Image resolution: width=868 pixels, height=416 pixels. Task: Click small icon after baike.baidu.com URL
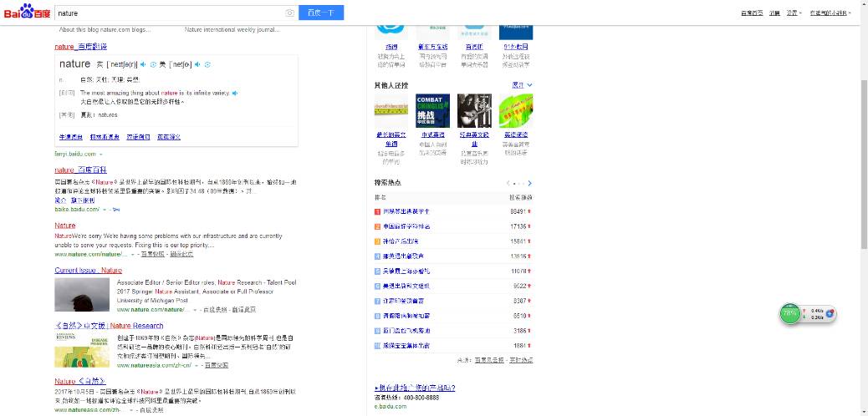[x=116, y=210]
